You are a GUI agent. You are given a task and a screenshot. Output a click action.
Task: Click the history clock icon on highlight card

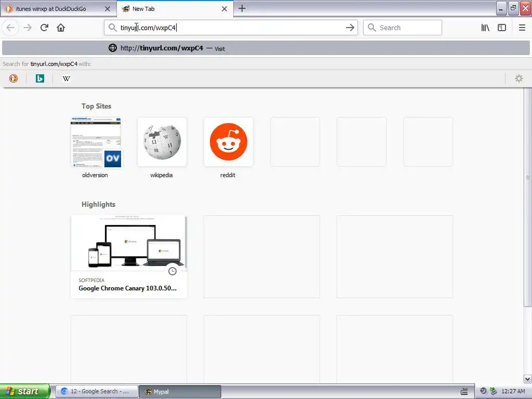(x=172, y=271)
